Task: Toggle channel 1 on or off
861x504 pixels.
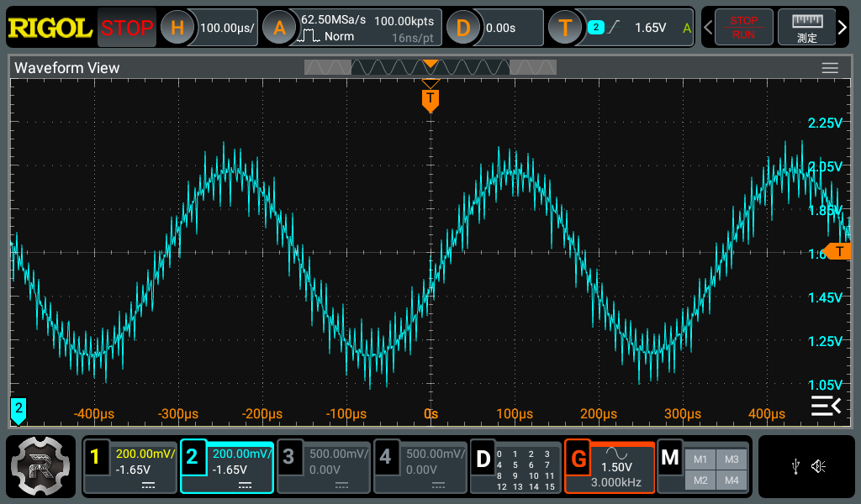Action: tap(95, 456)
